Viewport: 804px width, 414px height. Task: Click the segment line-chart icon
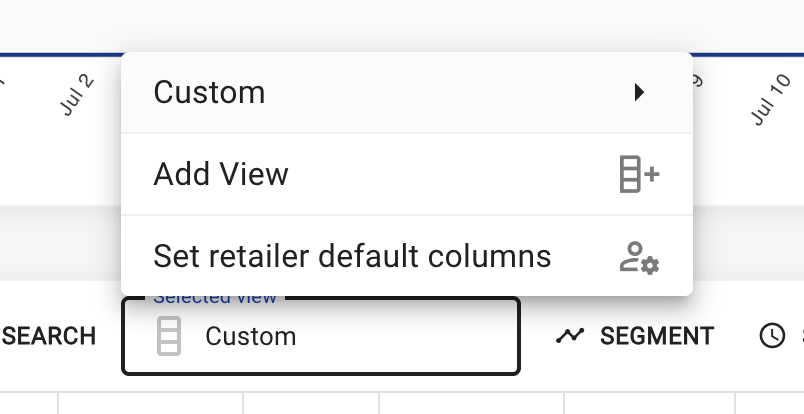570,336
